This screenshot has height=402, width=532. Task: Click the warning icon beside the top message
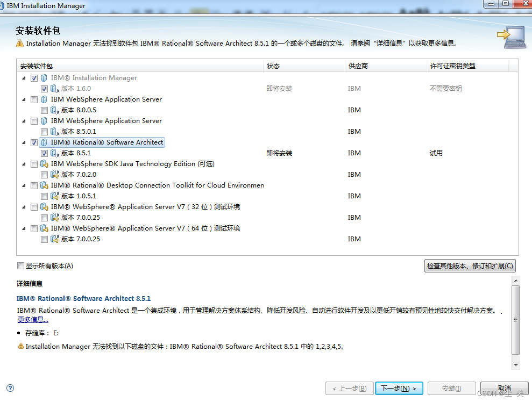(x=19, y=43)
